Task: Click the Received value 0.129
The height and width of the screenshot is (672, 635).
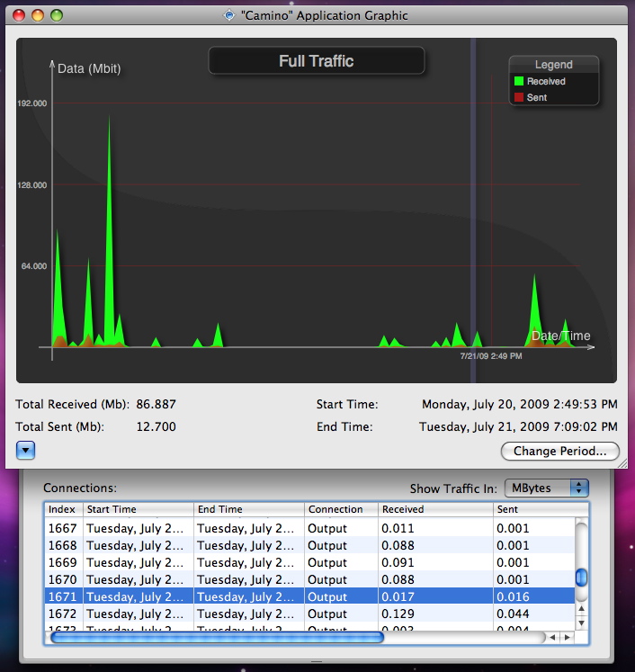Action: (x=398, y=614)
